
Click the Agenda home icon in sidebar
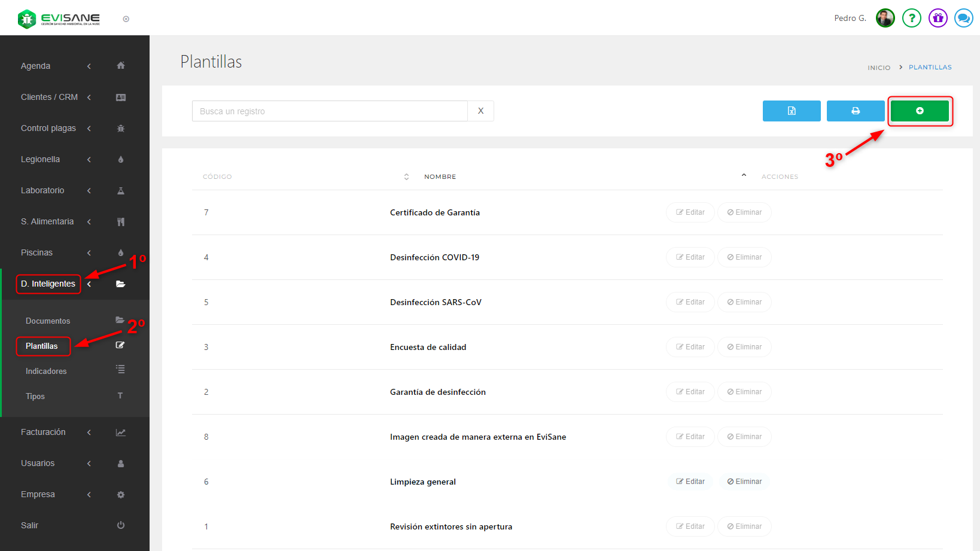120,66
